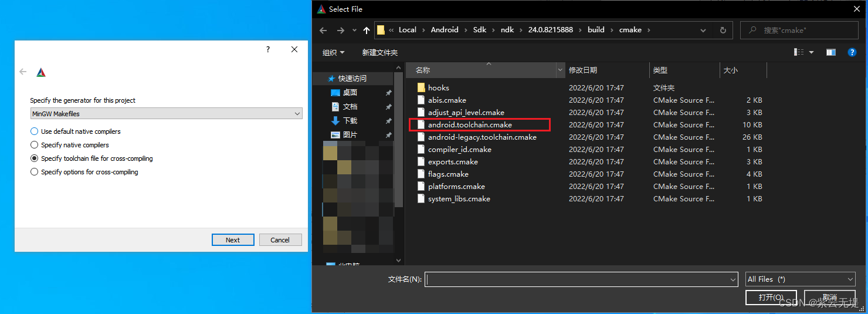868x314 pixels.
Task: Go up one folder level arrow
Action: (367, 30)
